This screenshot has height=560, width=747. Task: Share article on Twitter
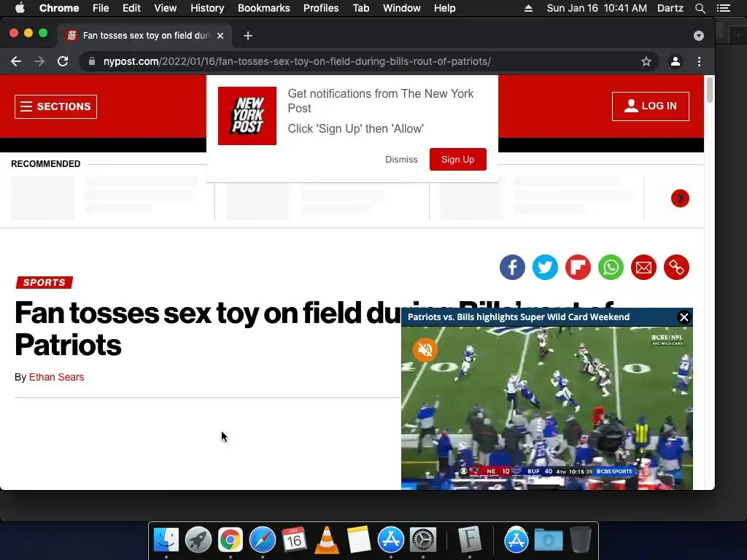[x=545, y=267]
